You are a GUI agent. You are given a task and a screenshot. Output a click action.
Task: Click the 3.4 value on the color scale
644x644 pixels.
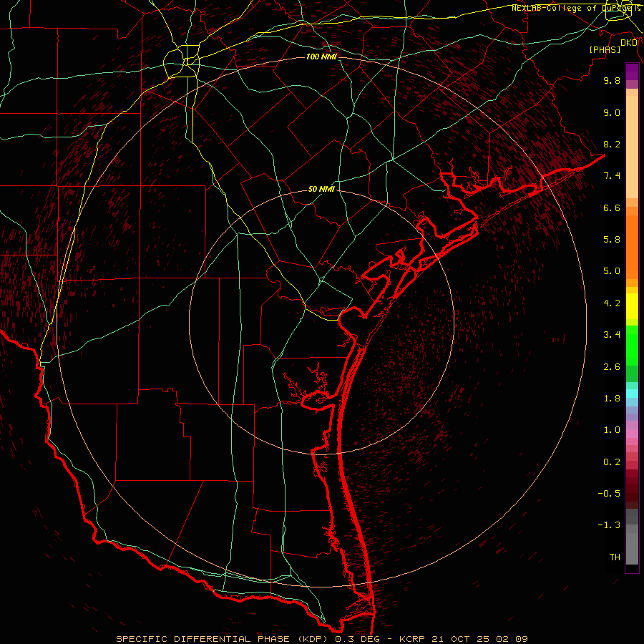(612, 335)
